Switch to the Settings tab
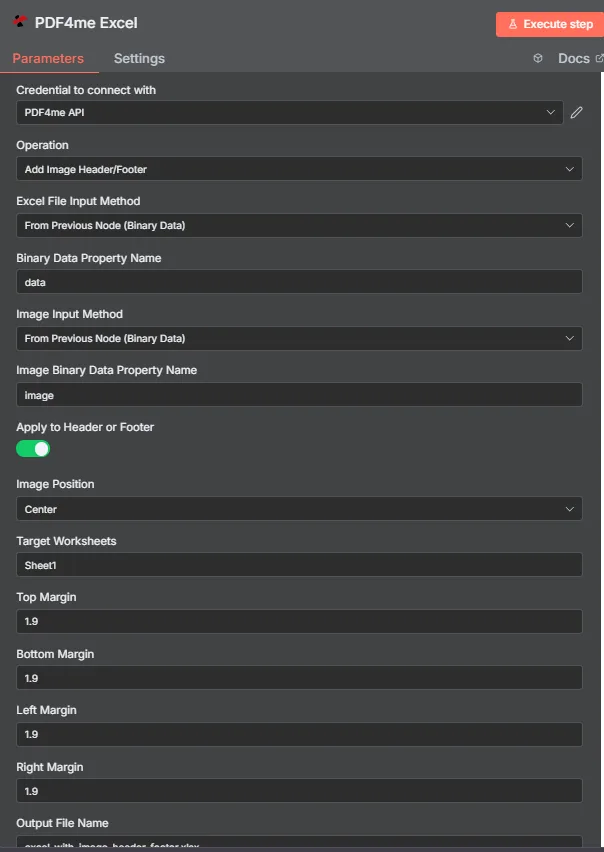This screenshot has height=852, width=604. 139,59
